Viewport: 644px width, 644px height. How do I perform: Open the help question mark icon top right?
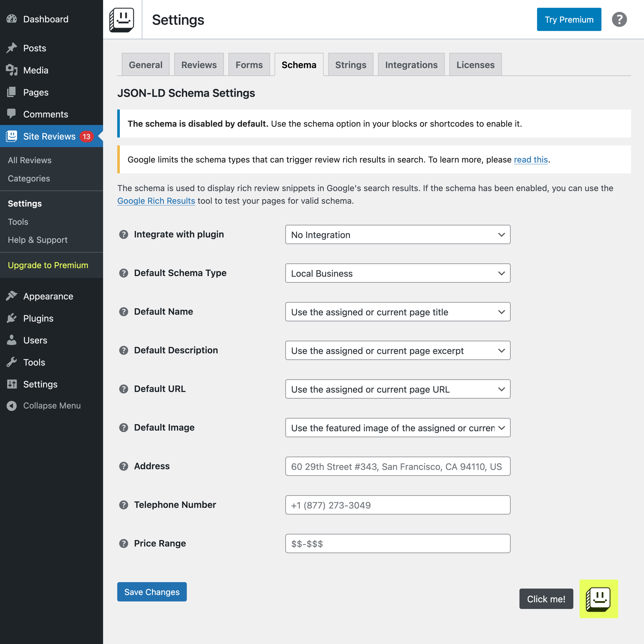[x=619, y=19]
